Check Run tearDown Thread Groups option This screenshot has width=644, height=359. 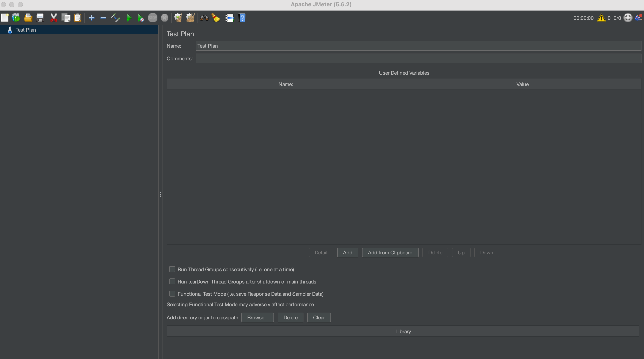[x=172, y=281]
